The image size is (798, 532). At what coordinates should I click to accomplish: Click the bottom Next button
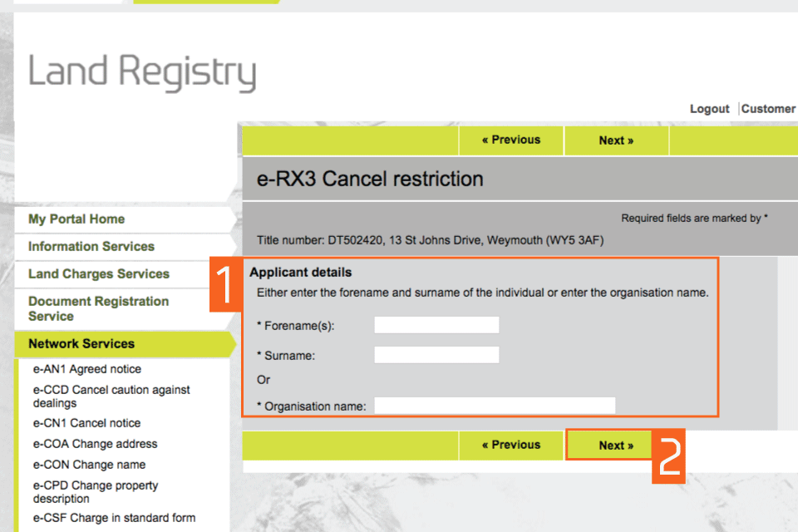pyautogui.click(x=616, y=446)
